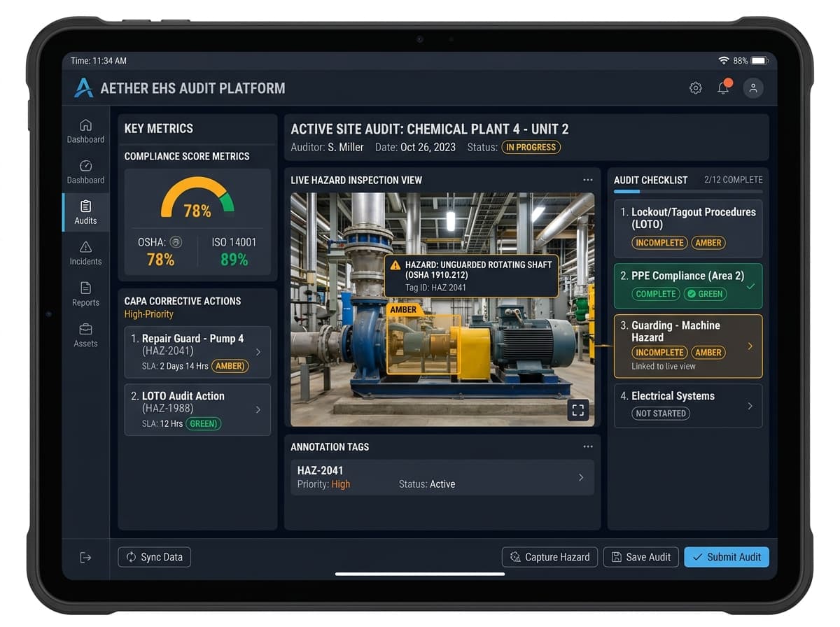This screenshot has width=840, height=627.
Task: Save the audit
Action: [x=641, y=557]
